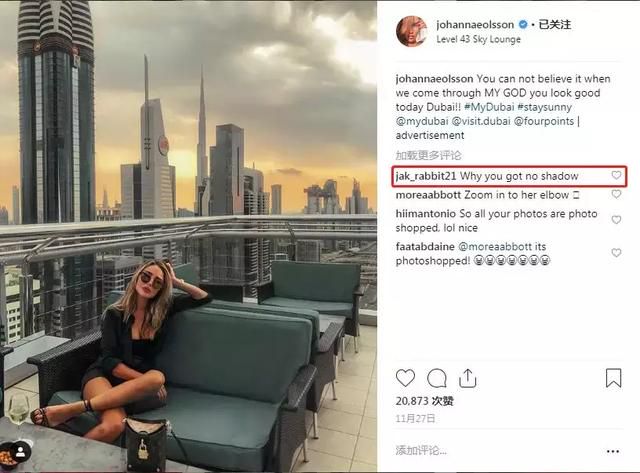Image resolution: width=640 pixels, height=473 pixels.
Task: Like jak_rabbit21's comment
Action: (x=616, y=175)
